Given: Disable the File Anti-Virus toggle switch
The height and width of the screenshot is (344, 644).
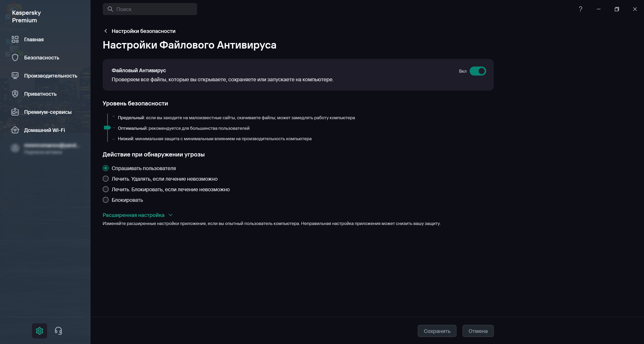Looking at the screenshot, I should 477,71.
